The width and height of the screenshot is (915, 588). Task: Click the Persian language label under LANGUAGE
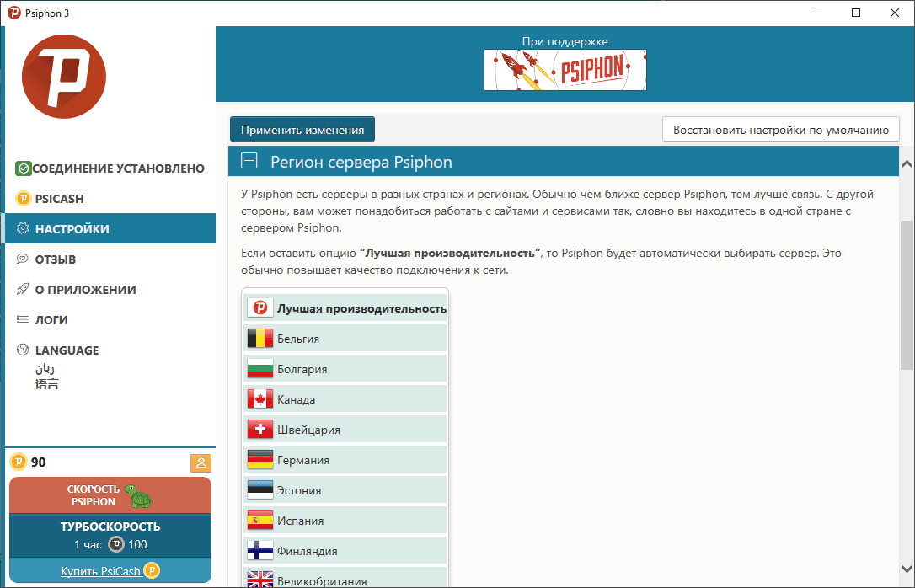(45, 369)
